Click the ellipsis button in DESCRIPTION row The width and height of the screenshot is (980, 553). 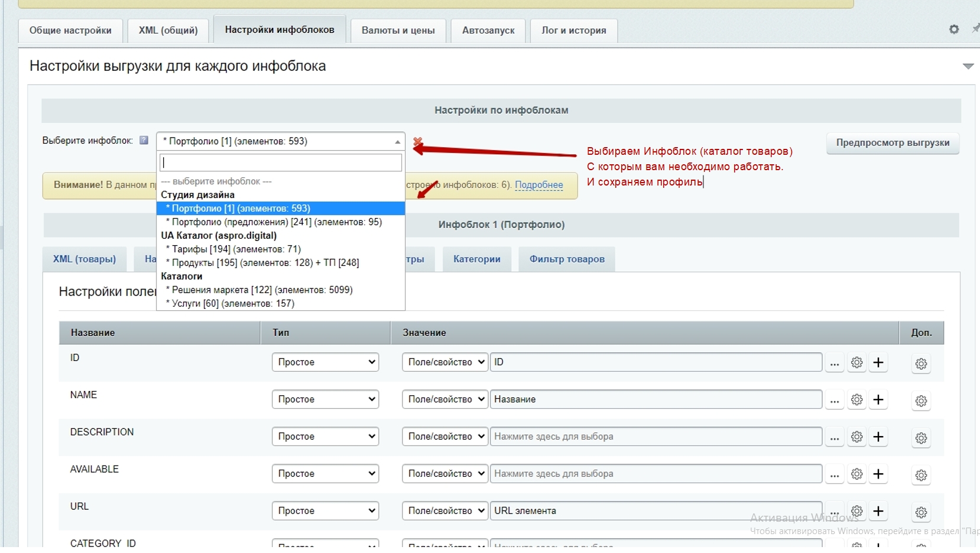[834, 437]
